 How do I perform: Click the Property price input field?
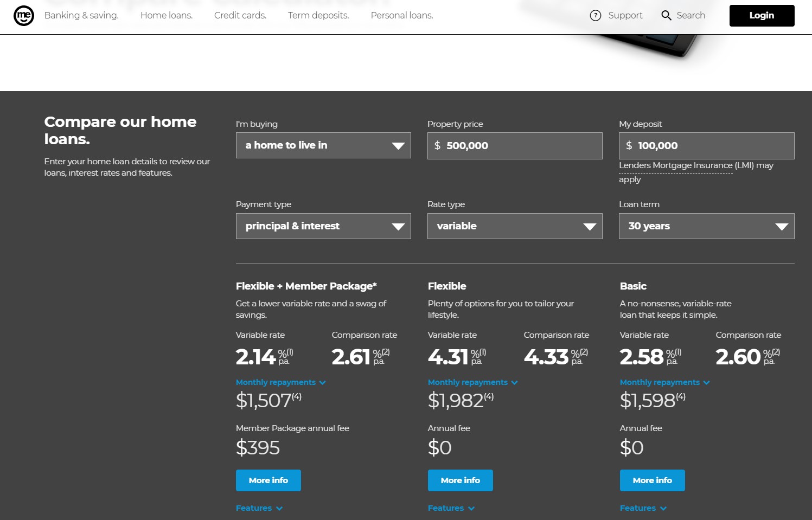515,146
